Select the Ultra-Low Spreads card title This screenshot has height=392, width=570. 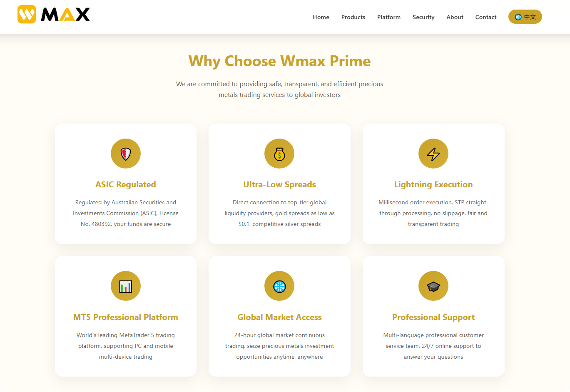click(279, 184)
